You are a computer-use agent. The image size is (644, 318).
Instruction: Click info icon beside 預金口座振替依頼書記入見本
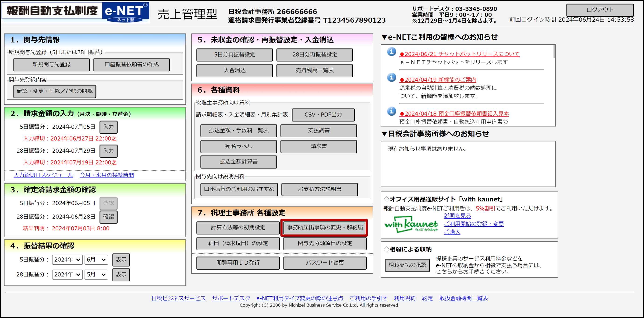tap(392, 111)
